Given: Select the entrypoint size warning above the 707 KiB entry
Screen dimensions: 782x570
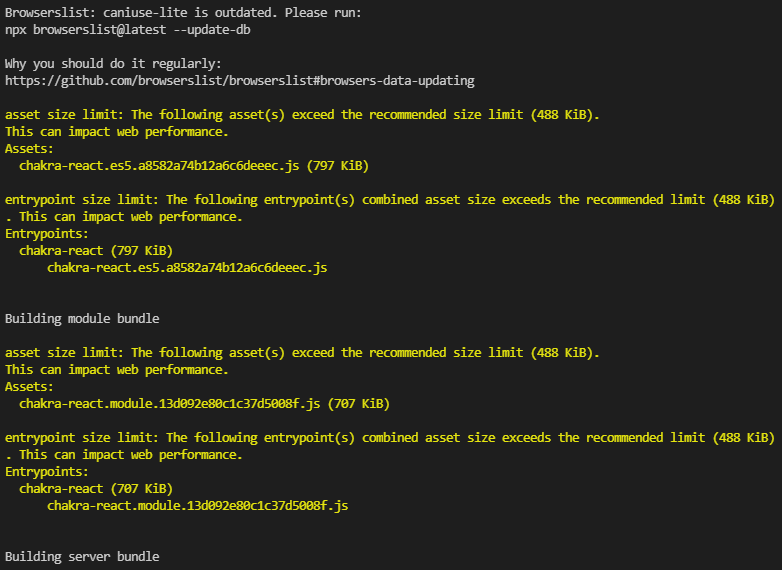Looking at the screenshot, I should 390,437.
